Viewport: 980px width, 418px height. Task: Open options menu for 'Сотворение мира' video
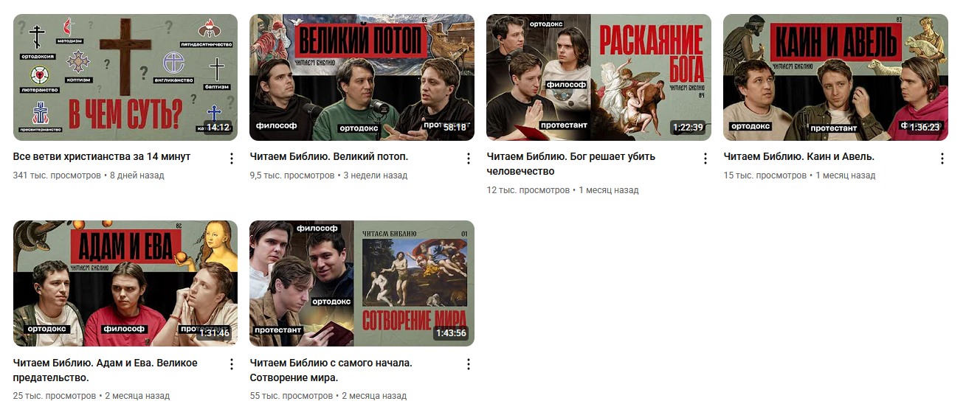click(x=469, y=364)
